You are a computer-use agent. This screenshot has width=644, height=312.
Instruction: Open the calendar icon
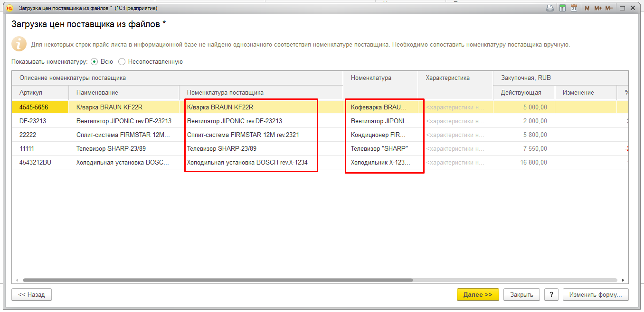574,8
